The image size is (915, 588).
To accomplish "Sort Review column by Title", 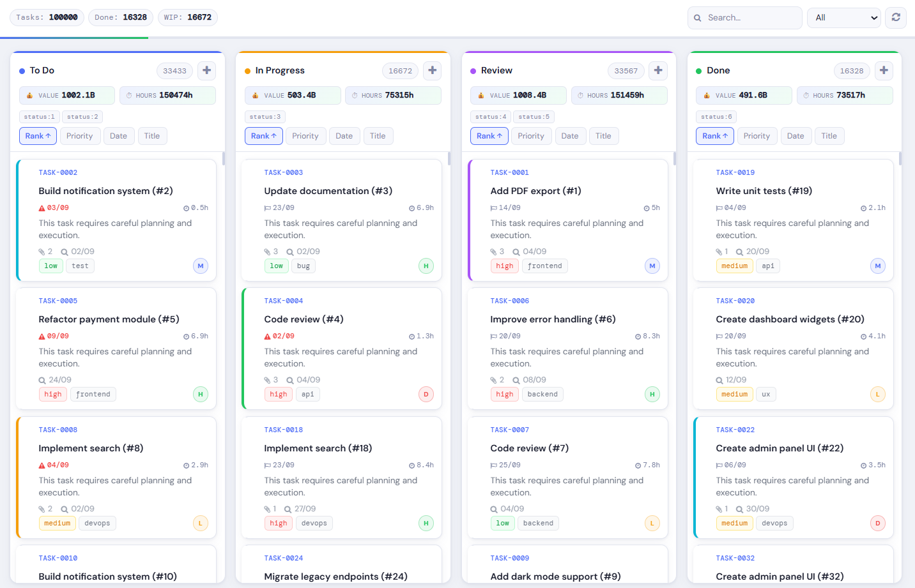I will (x=604, y=136).
